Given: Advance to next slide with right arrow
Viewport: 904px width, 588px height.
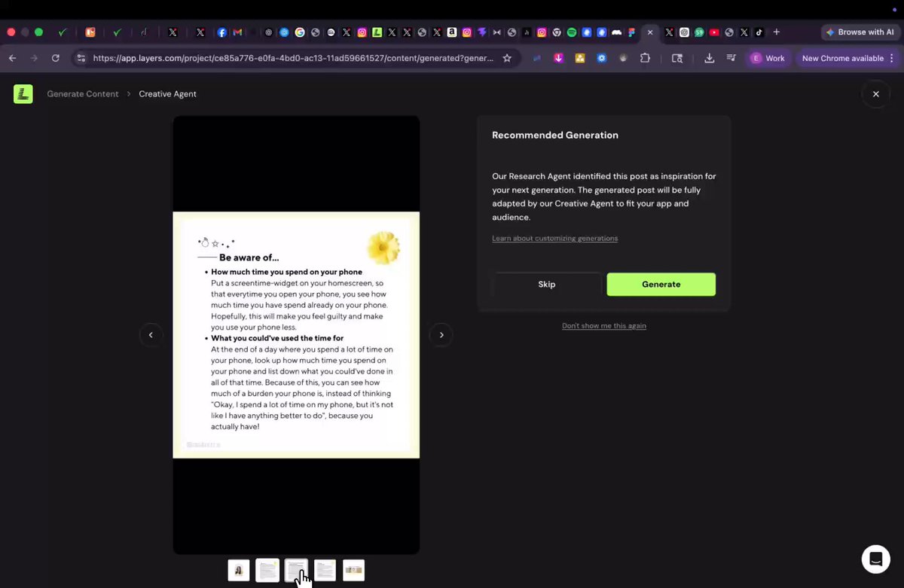Looking at the screenshot, I should pos(441,335).
